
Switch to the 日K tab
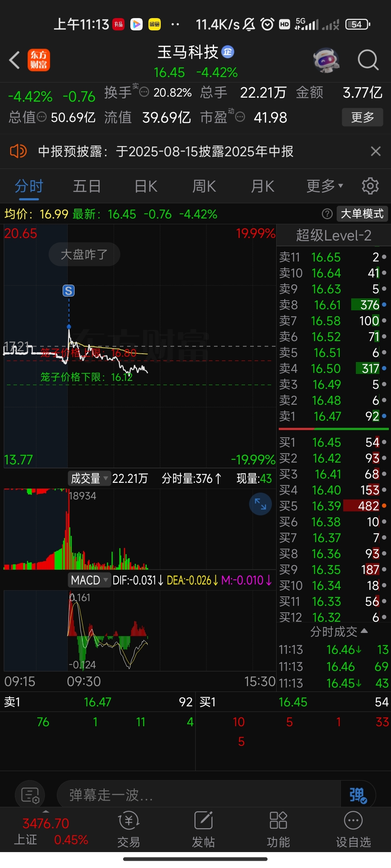[x=146, y=186]
